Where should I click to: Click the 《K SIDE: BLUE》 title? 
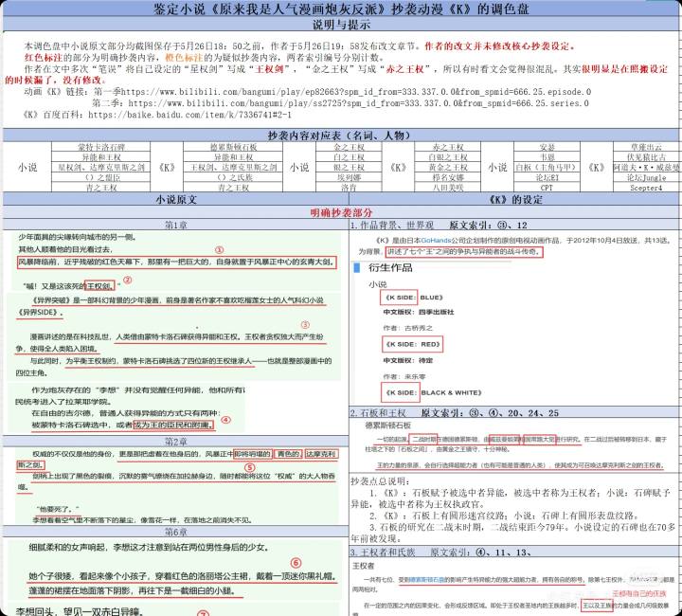(x=414, y=298)
